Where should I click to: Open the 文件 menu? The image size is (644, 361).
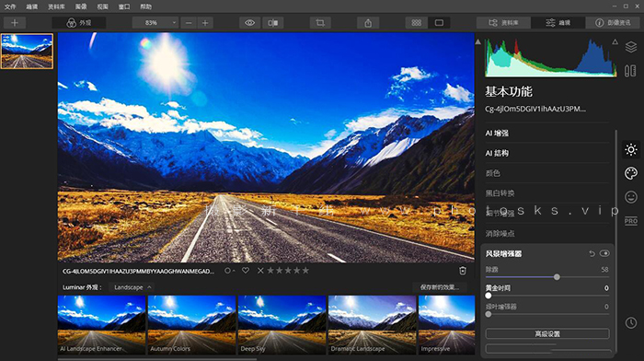10,6
